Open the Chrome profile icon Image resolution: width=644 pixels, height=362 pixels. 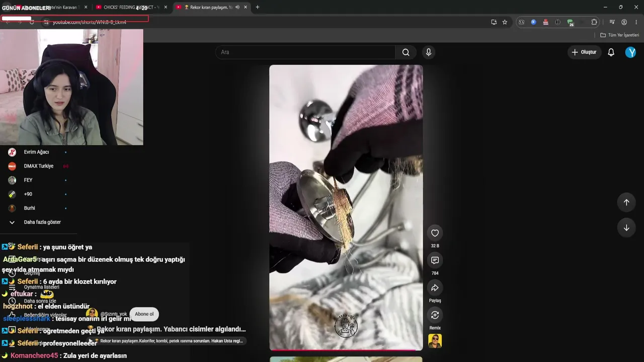tap(624, 22)
